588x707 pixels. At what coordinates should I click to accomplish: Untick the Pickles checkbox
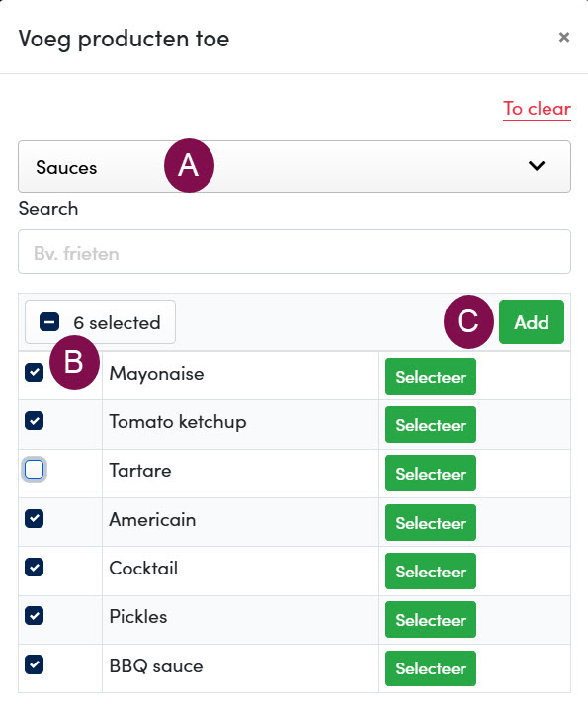(35, 616)
